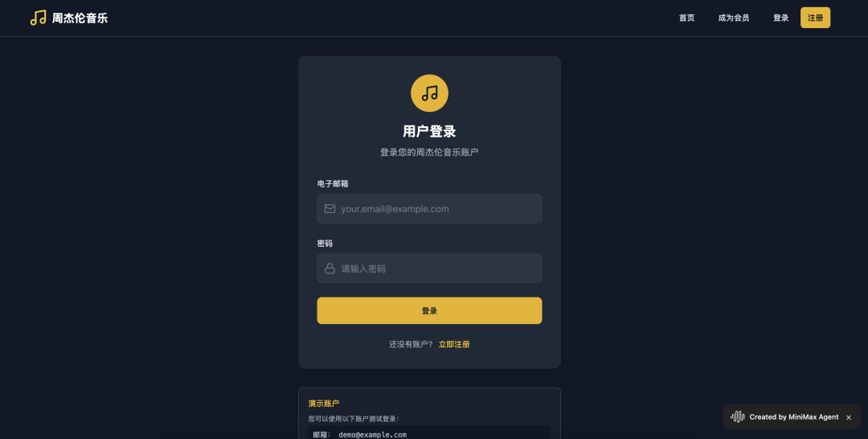This screenshot has width=868, height=439.
Task: Dismiss the Created by MiniMax Agent badge
Action: (x=849, y=417)
